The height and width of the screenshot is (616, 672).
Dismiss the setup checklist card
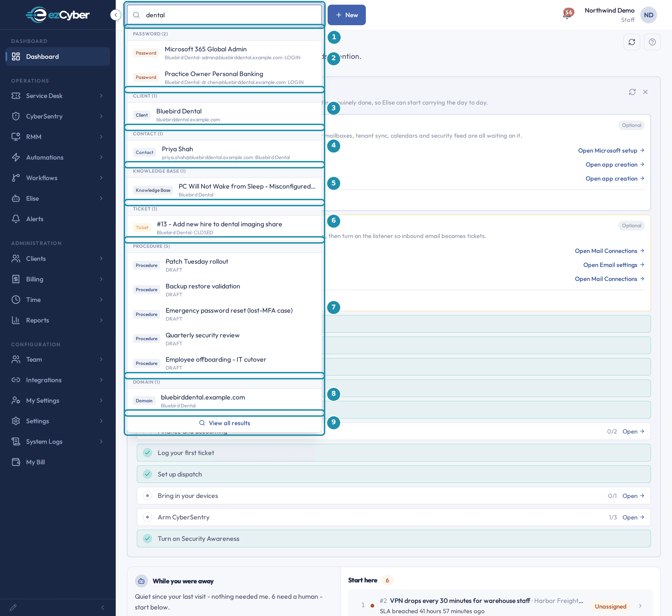click(x=645, y=92)
